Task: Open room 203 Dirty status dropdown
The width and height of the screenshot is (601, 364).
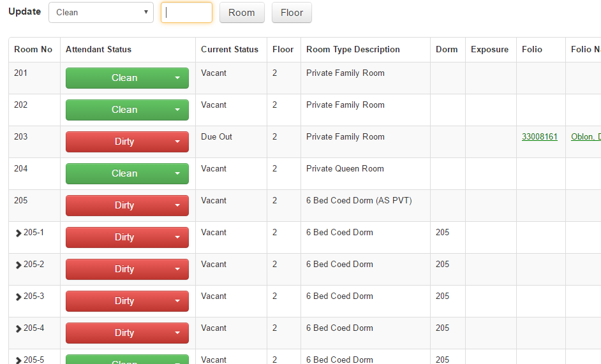Action: point(127,142)
